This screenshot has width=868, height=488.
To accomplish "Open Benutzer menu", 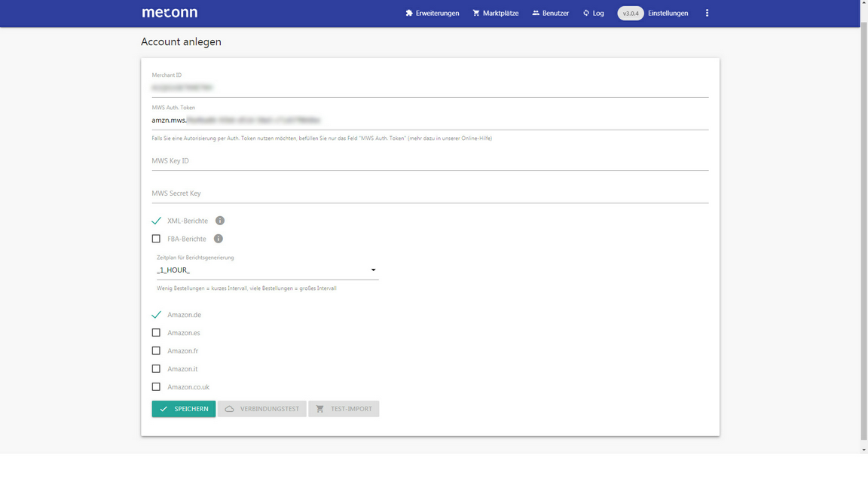I will tap(550, 14).
